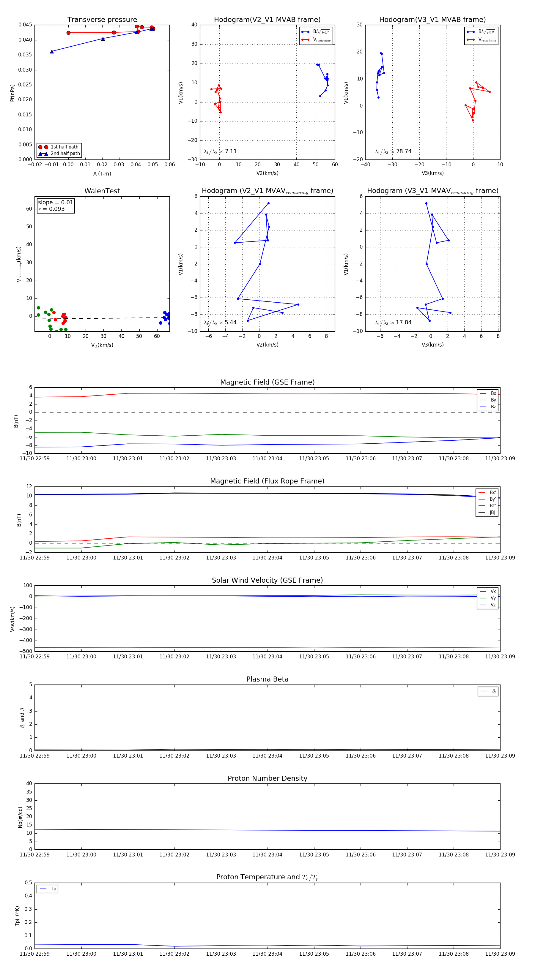Click the eigenvalue ratio "78.74" annotation
This screenshot has height=980, width=535.
393,151
